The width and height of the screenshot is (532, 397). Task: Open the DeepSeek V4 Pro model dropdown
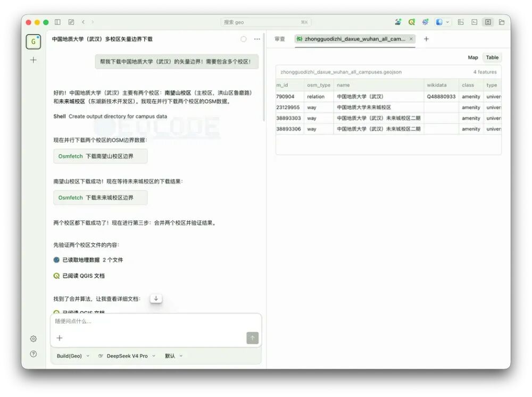click(x=127, y=356)
